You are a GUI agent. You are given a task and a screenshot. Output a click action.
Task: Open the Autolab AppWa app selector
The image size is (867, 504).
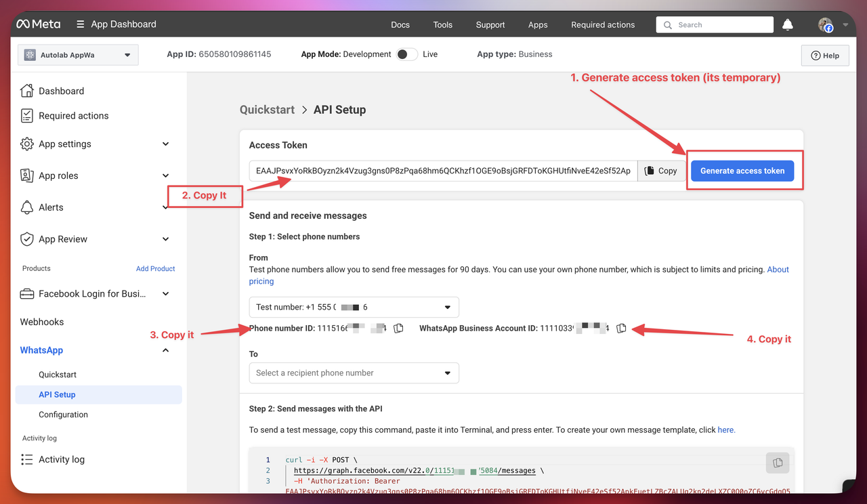click(x=78, y=55)
